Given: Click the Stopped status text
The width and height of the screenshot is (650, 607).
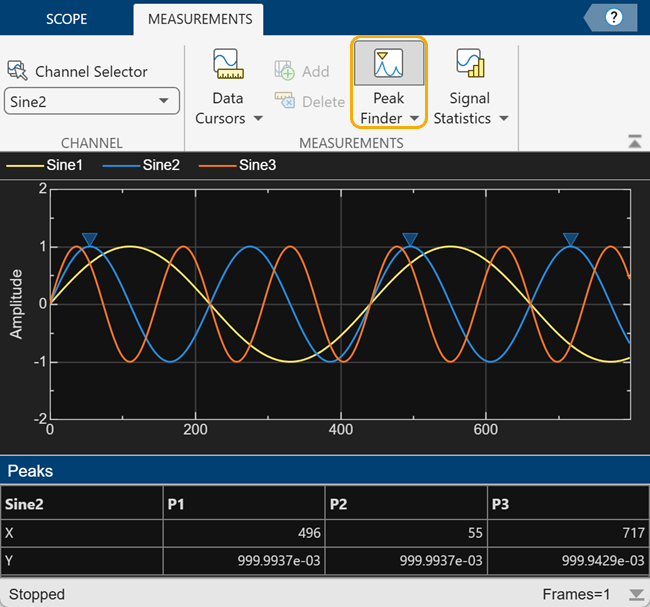Looking at the screenshot, I should point(36,594).
